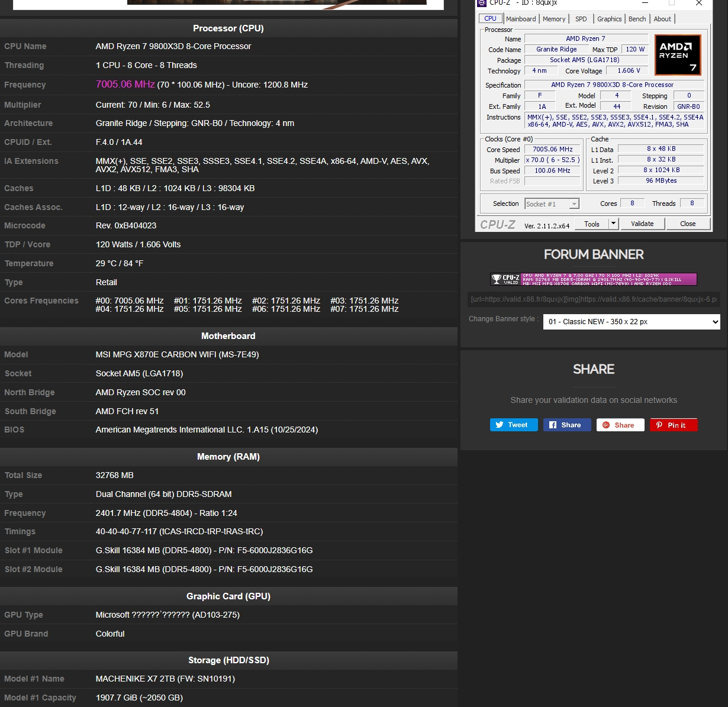Click the AMD FCH rev 51 South Bridge value
This screenshot has height=707, width=728.
(x=127, y=411)
